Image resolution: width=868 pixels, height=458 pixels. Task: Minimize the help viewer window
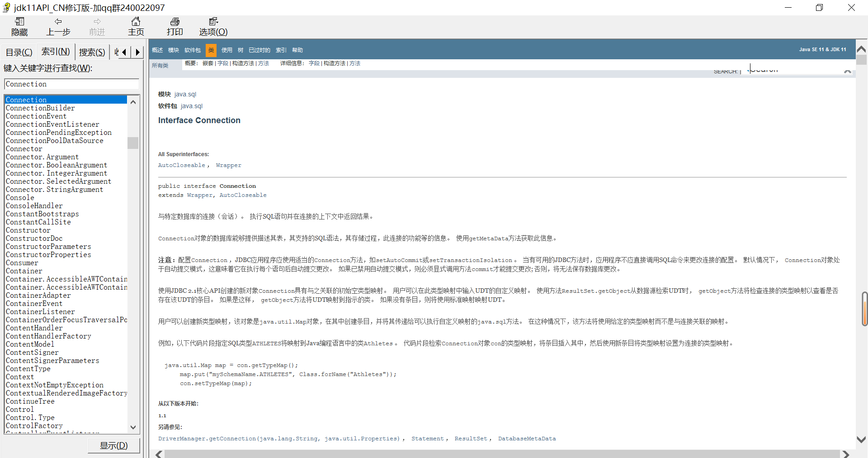pos(788,8)
